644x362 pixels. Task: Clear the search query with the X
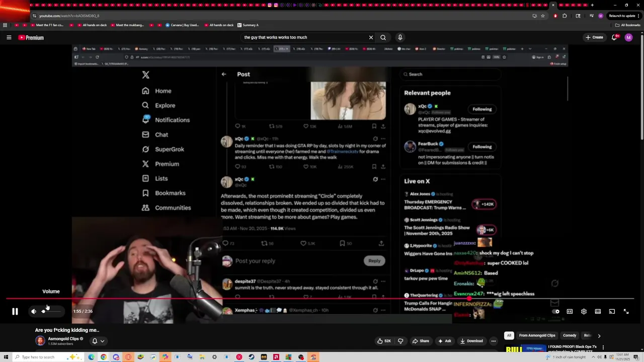[371, 37]
